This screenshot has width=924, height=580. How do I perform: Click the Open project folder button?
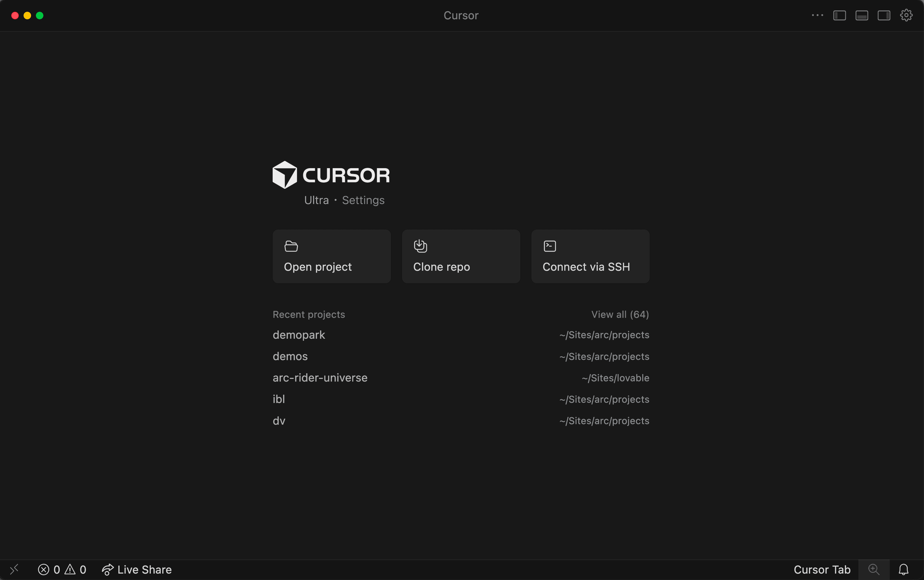pyautogui.click(x=331, y=256)
